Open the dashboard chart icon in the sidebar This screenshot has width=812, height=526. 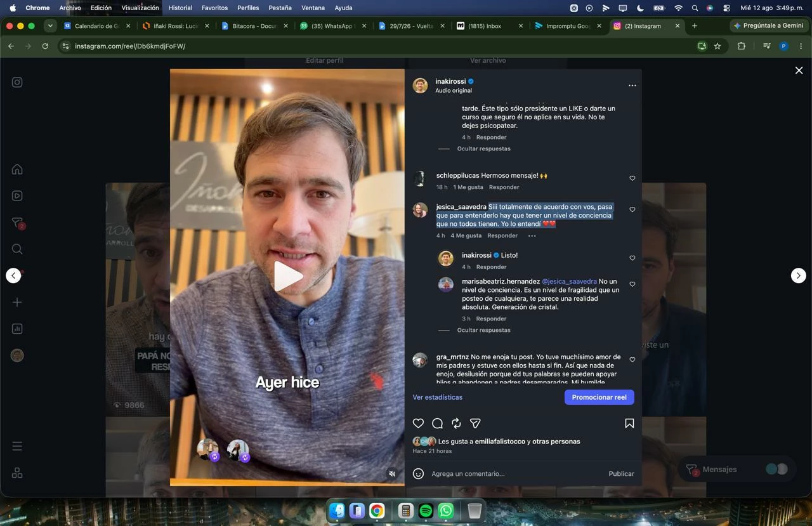coord(17,329)
